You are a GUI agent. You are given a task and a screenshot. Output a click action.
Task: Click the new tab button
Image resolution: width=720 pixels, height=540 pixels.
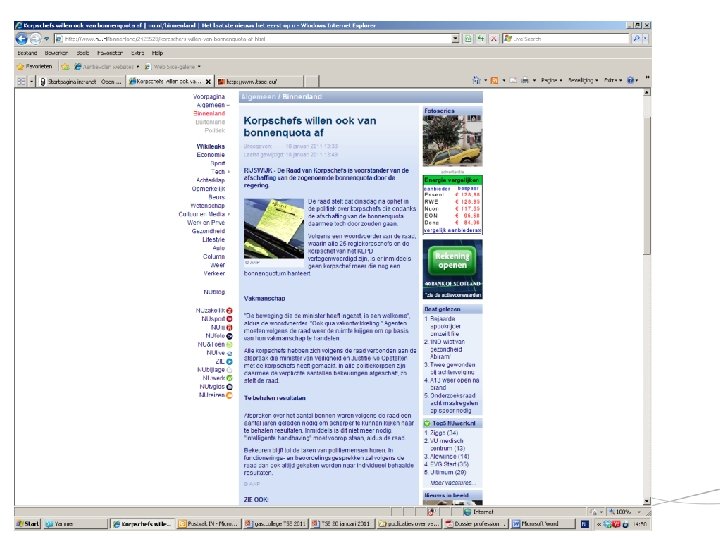pos(312,82)
